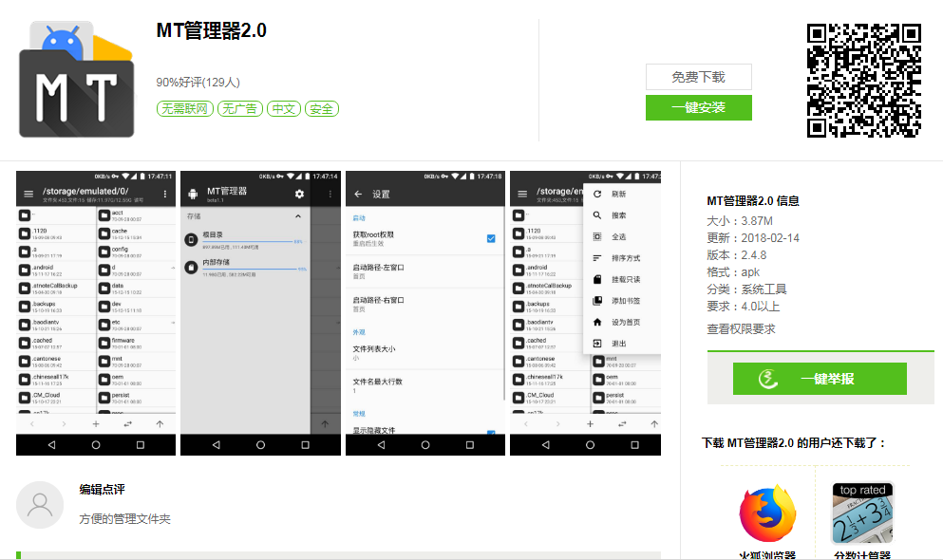
Task: Click the 分类：系统工具 info line
Action: pyautogui.click(x=746, y=289)
